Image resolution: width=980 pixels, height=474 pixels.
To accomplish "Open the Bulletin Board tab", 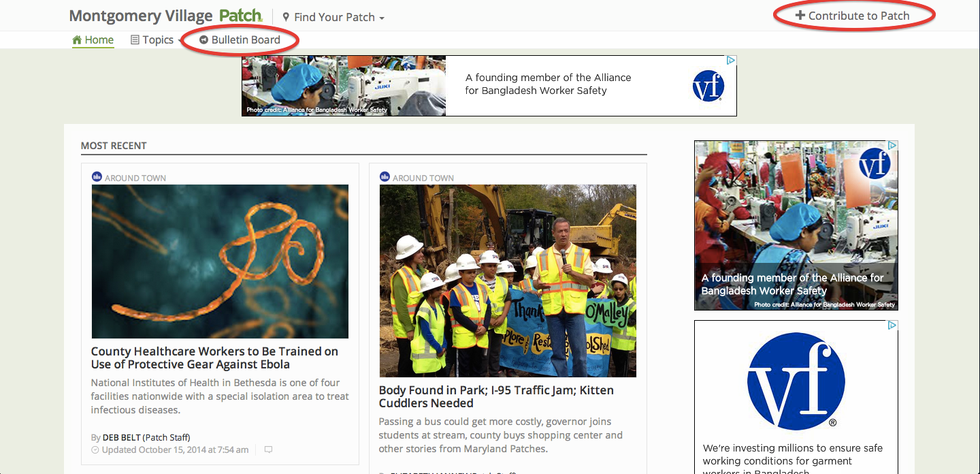I will [246, 40].
